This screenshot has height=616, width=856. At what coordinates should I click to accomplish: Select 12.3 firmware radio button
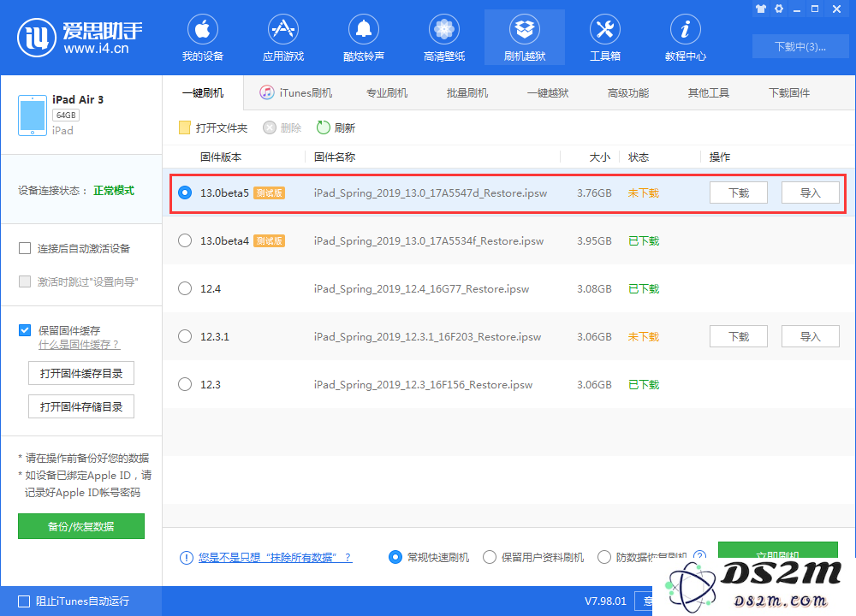(185, 385)
